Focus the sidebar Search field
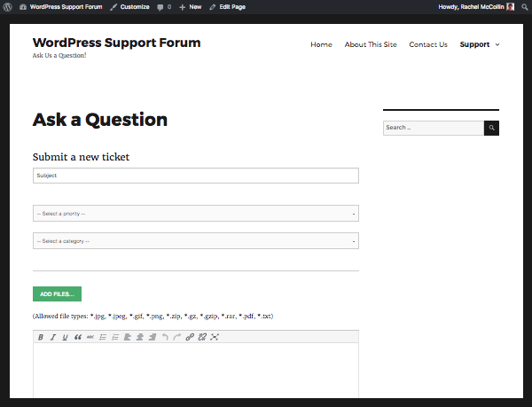This screenshot has width=532, height=407. coord(434,128)
